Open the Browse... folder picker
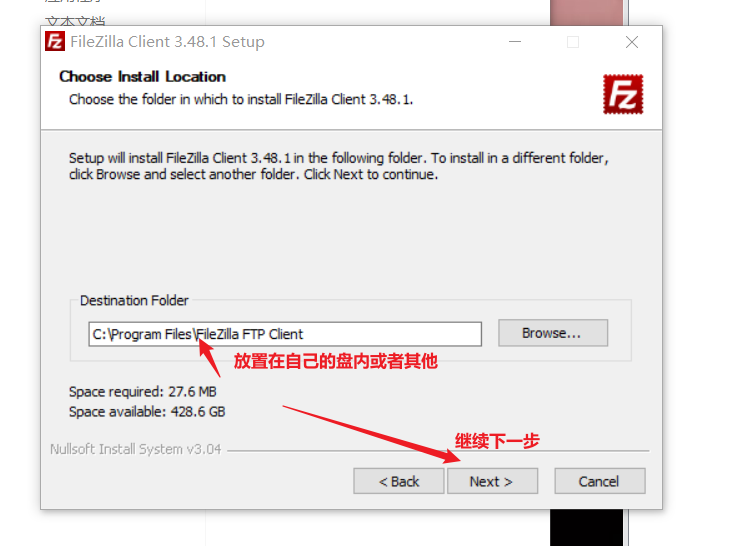This screenshot has width=744, height=546. point(553,333)
